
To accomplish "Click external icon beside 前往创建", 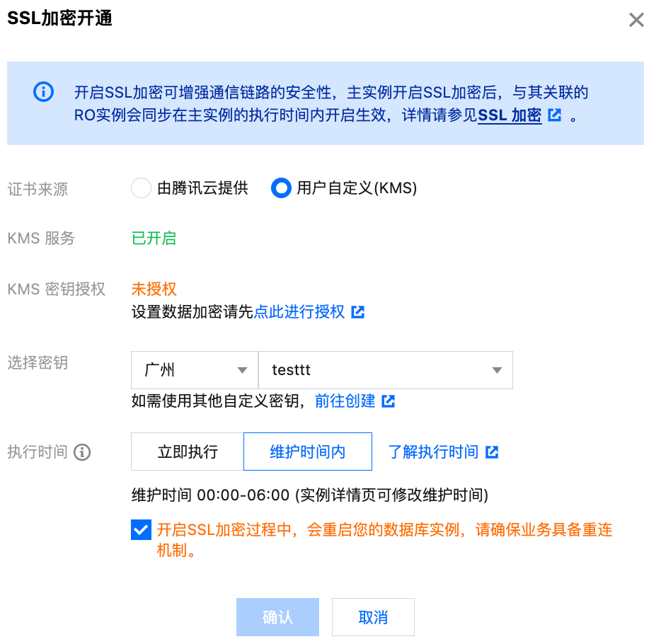I will click(x=388, y=401).
